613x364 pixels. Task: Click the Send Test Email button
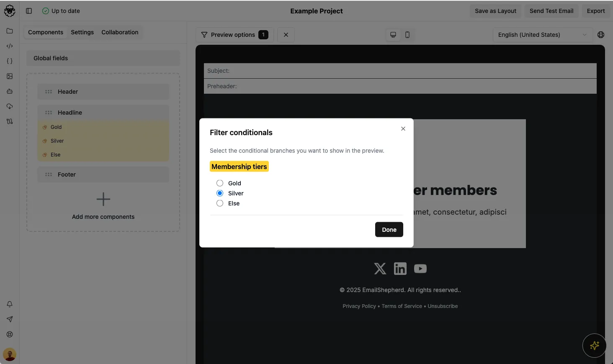(551, 11)
